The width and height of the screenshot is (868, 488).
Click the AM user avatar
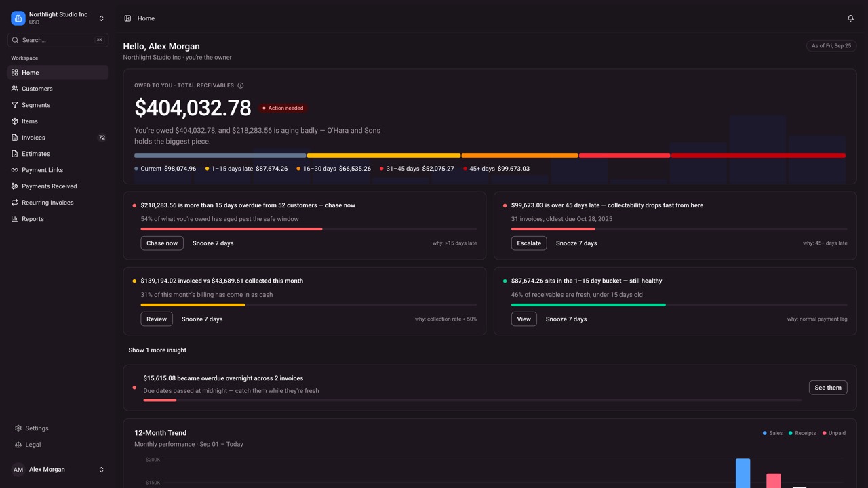pos(18,470)
